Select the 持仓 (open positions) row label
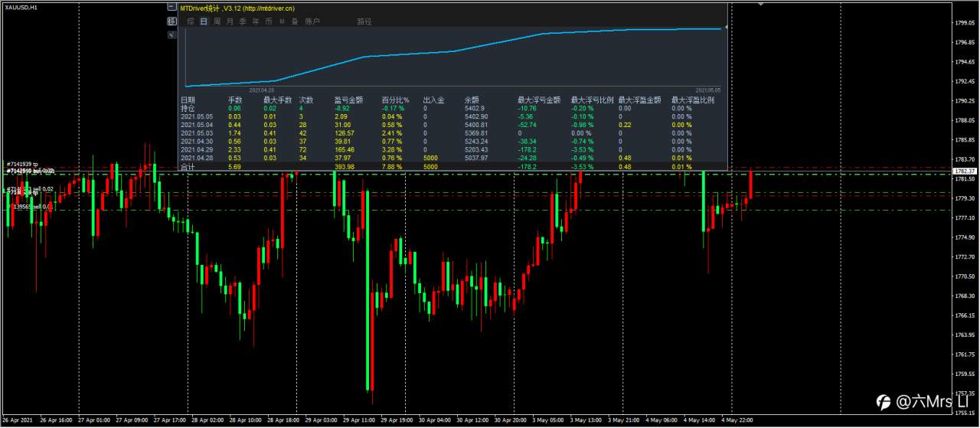Image resolution: width=980 pixels, height=428 pixels. pyautogui.click(x=188, y=108)
